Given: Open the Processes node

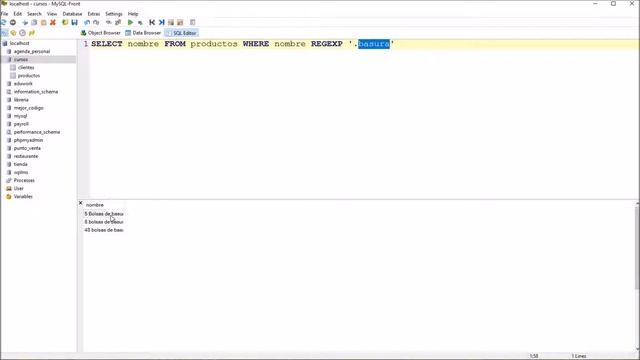Looking at the screenshot, I should click(24, 180).
